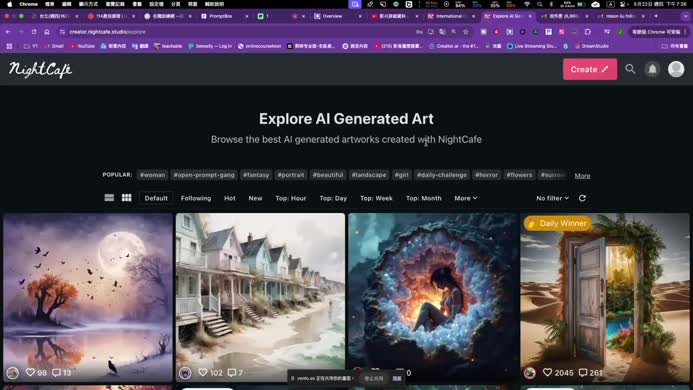Screen dimensions: 693x390
Task: Click the NightCafe logo
Action: [x=40, y=69]
